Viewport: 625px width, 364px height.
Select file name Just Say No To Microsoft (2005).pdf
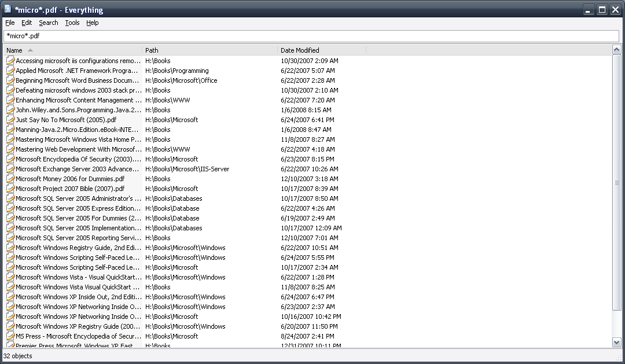tap(66, 120)
